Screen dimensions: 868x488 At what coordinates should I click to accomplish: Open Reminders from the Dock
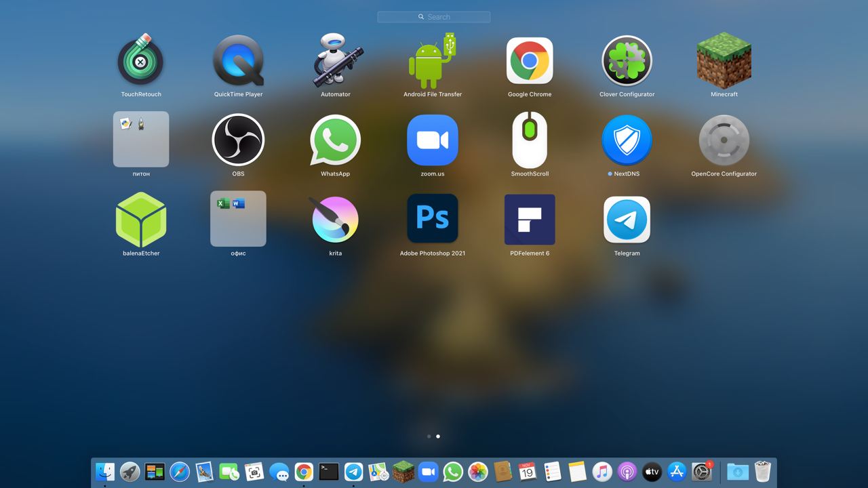tap(553, 472)
